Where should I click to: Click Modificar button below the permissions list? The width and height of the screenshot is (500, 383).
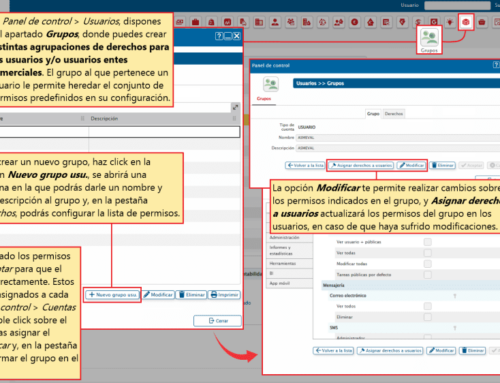pyautogui.click(x=441, y=351)
